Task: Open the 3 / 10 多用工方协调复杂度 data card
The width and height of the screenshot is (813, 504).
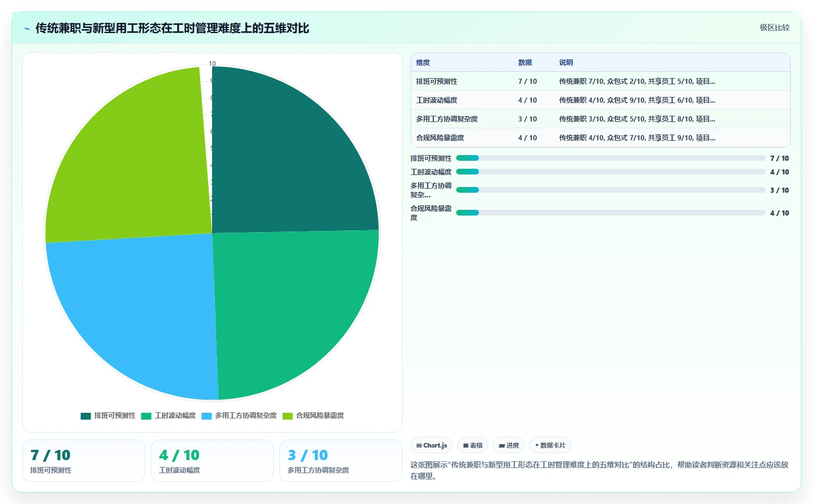Action: click(x=341, y=461)
